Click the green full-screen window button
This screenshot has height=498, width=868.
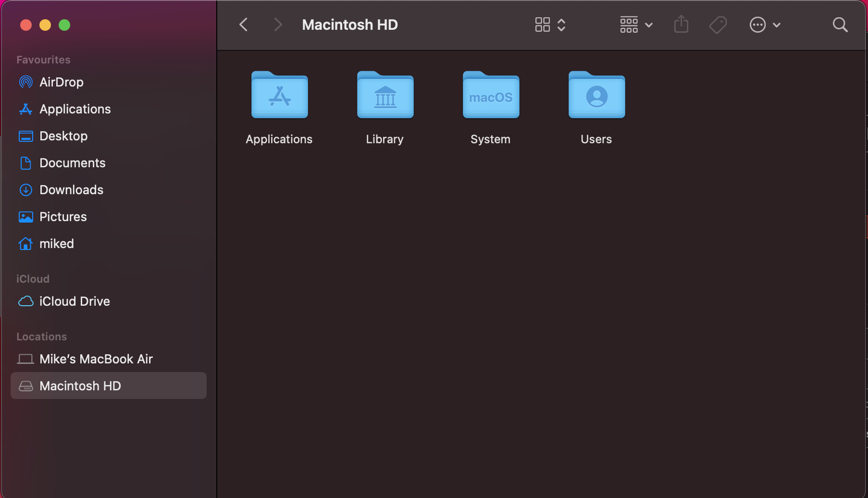[x=64, y=25]
